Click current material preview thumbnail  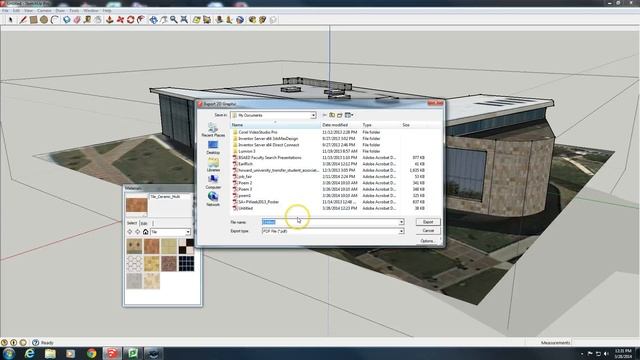[x=137, y=205]
